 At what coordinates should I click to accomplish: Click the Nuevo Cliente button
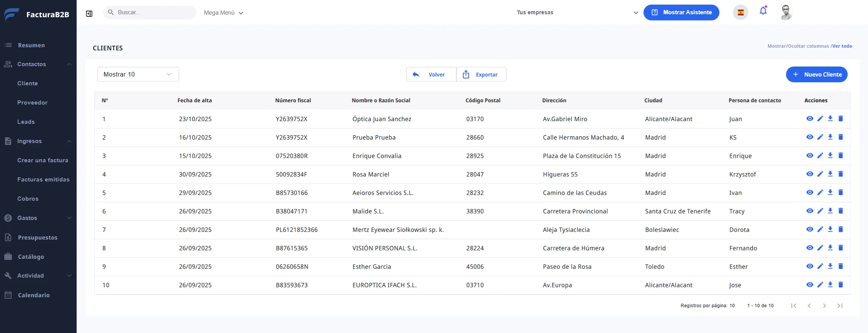816,75
